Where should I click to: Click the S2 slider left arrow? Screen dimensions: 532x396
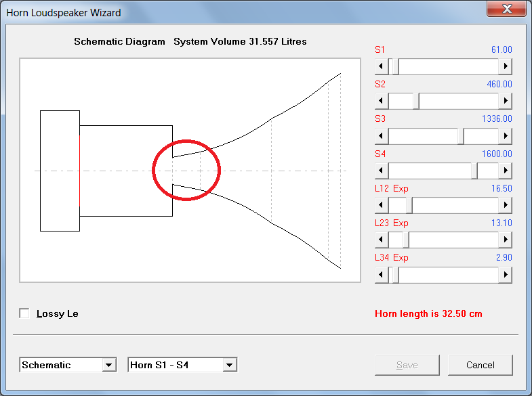382,101
